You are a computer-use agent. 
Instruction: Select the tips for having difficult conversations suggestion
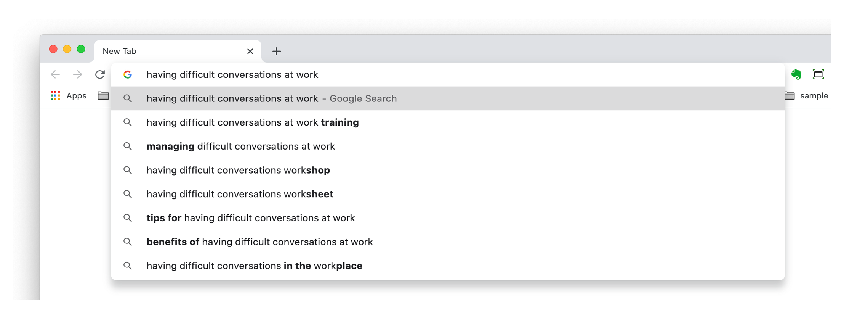448,218
